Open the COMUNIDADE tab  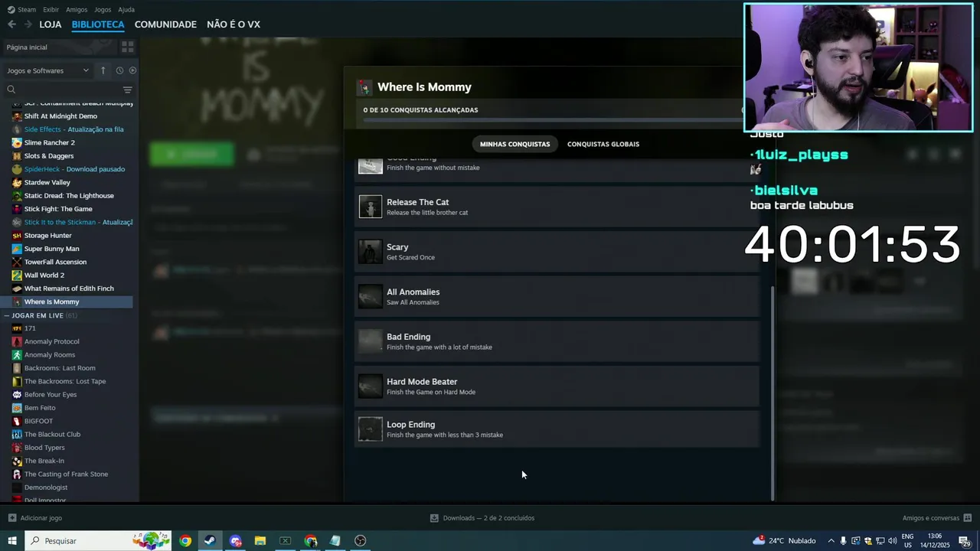[165, 24]
